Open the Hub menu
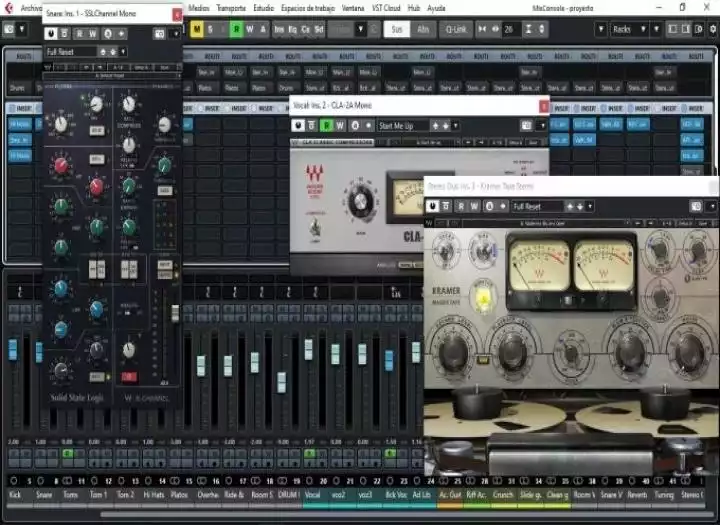This screenshot has width=720, height=525. point(414,8)
